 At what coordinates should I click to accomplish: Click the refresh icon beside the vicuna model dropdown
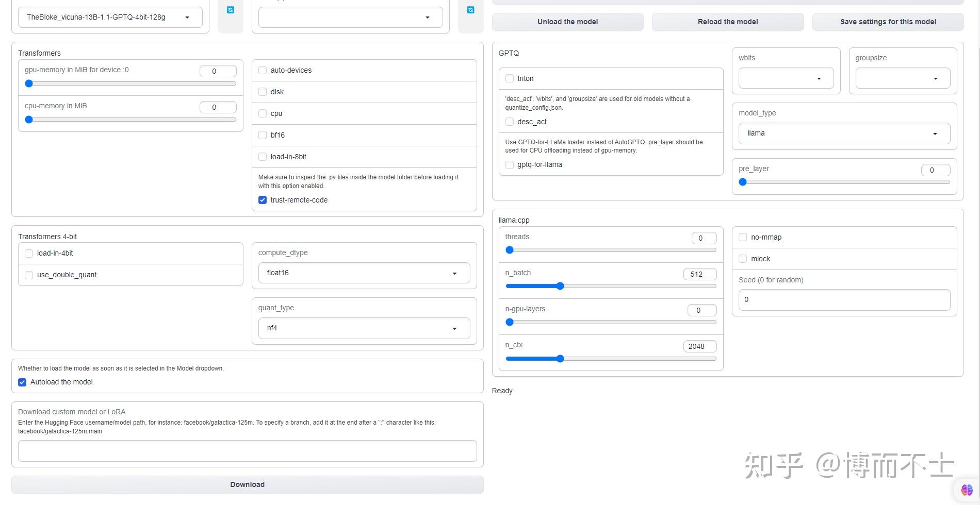231,10
